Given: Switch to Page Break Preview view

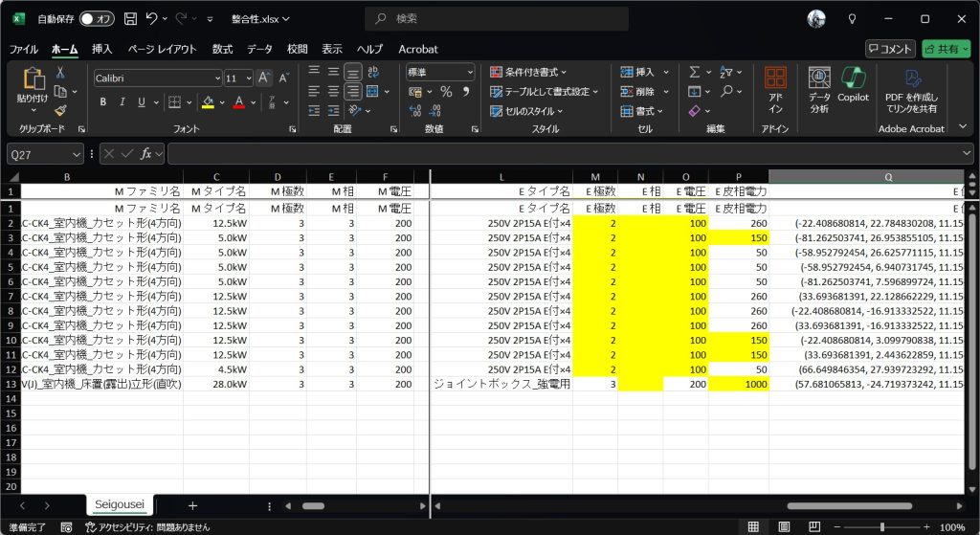Looking at the screenshot, I should click(x=813, y=527).
